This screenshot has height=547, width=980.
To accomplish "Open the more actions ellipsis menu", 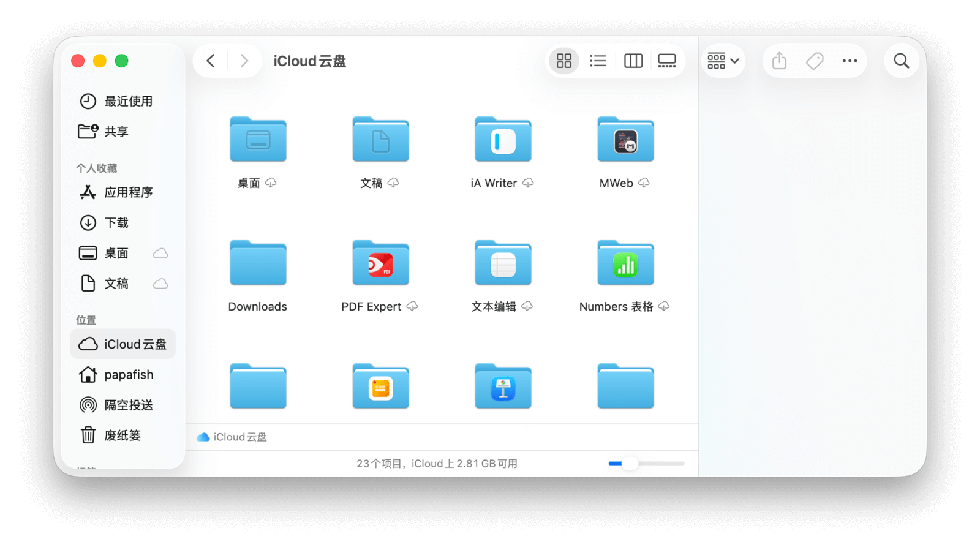I will (850, 61).
